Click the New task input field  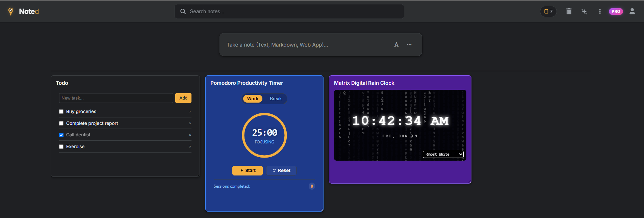pos(116,98)
